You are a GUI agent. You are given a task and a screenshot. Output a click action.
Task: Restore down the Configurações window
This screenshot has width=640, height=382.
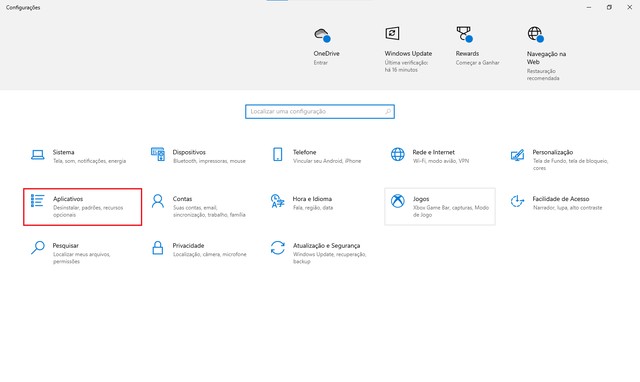click(x=609, y=7)
